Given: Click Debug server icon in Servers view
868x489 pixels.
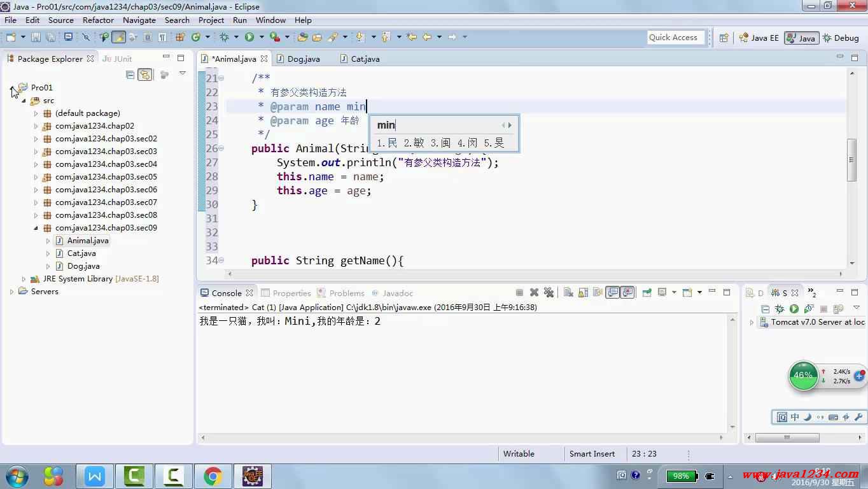Looking at the screenshot, I should (780, 309).
